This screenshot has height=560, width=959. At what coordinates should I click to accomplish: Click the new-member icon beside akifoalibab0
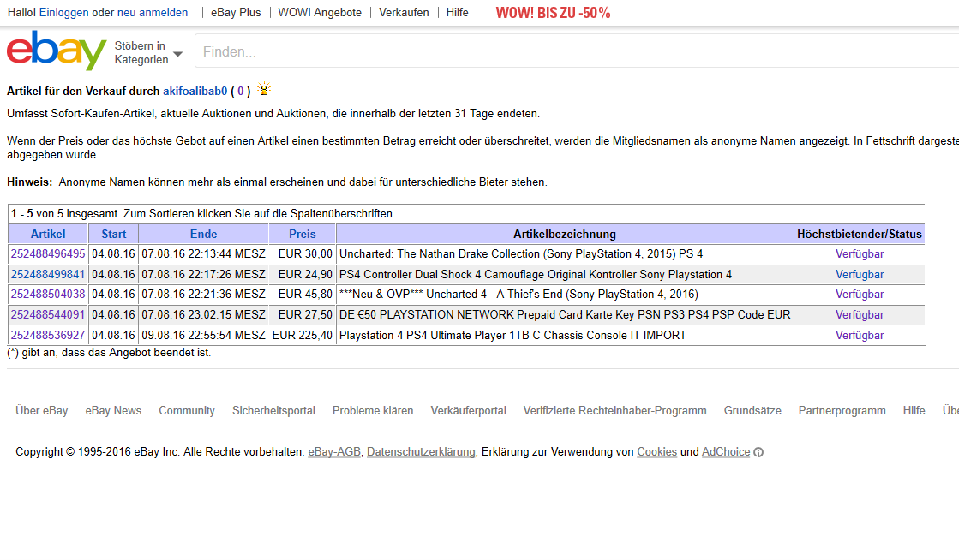(264, 89)
